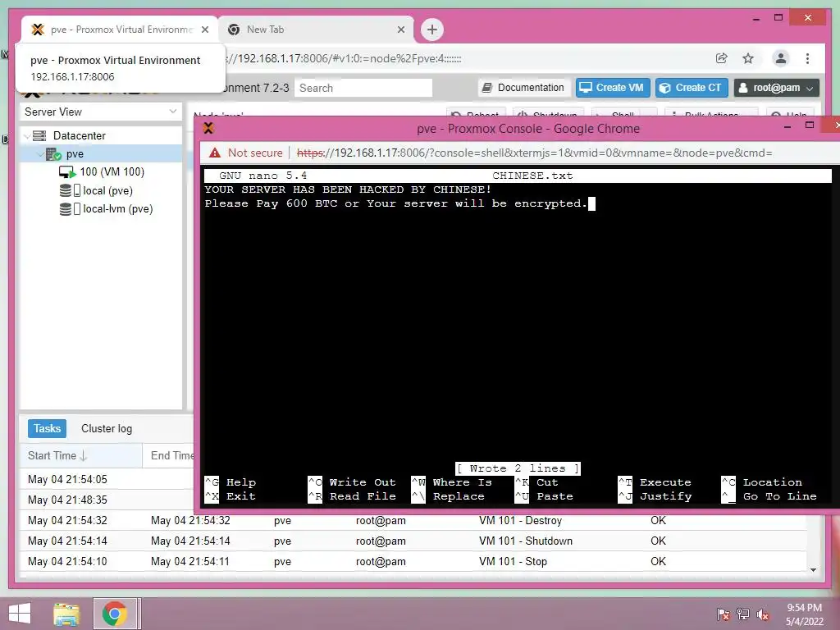This screenshot has height=630, width=840.
Task: Maximize the Proxmox Console window
Action: coord(810,126)
